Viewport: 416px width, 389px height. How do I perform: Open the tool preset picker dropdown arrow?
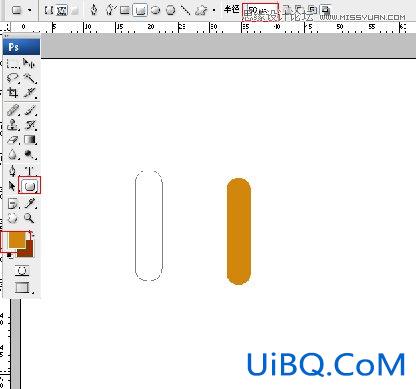tap(30, 10)
